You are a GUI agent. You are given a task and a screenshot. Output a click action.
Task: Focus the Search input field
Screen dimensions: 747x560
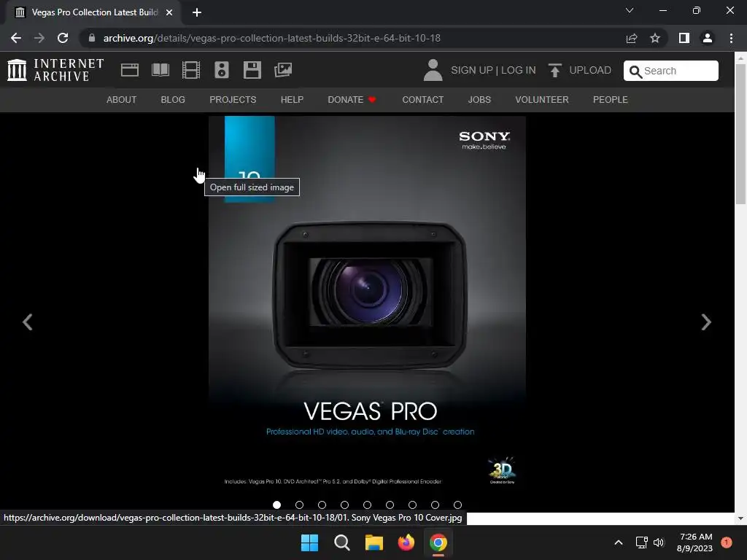point(671,71)
